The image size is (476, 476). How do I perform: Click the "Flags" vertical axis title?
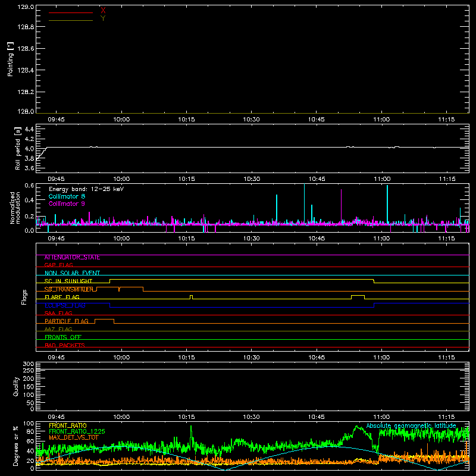pos(24,297)
